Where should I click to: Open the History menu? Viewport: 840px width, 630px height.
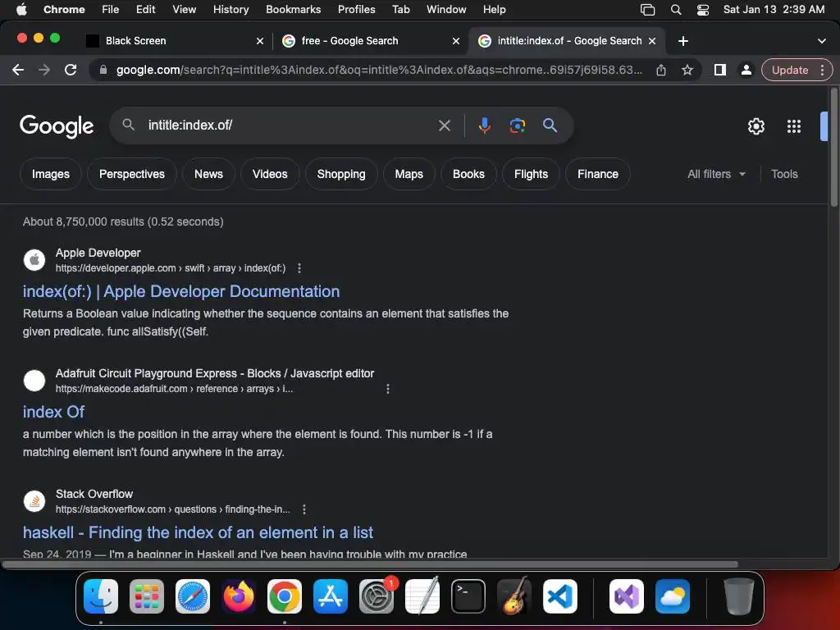[231, 10]
